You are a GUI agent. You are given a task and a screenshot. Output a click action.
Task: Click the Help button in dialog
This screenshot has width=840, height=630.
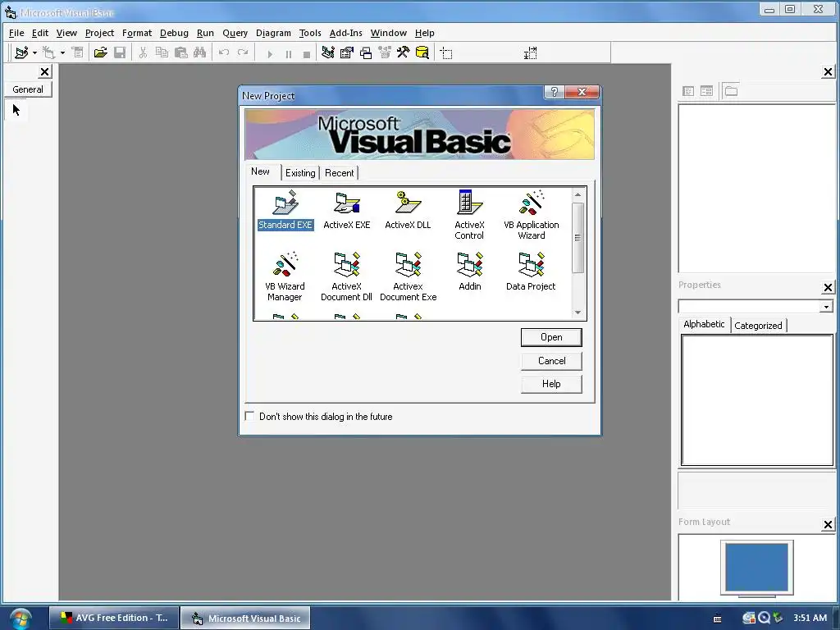pos(551,384)
